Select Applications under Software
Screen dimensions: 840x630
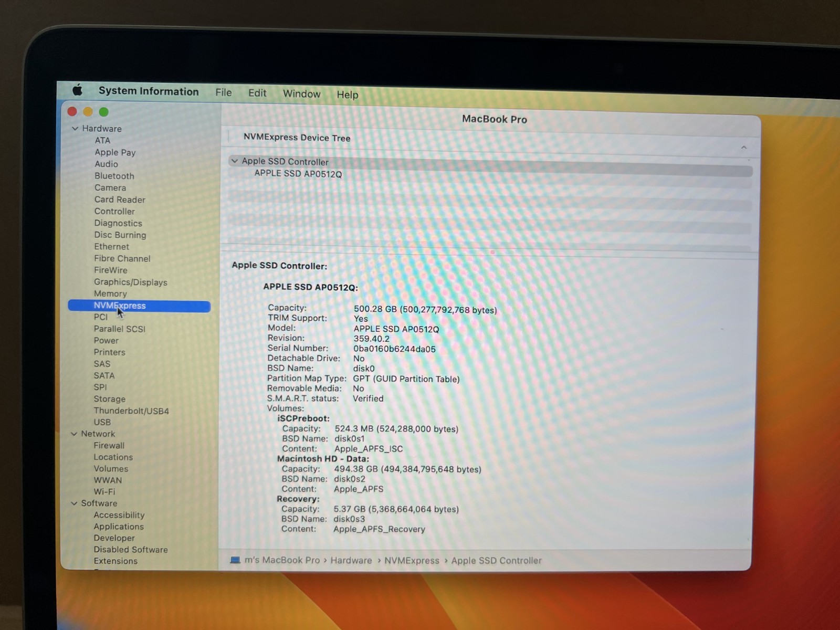tap(119, 527)
